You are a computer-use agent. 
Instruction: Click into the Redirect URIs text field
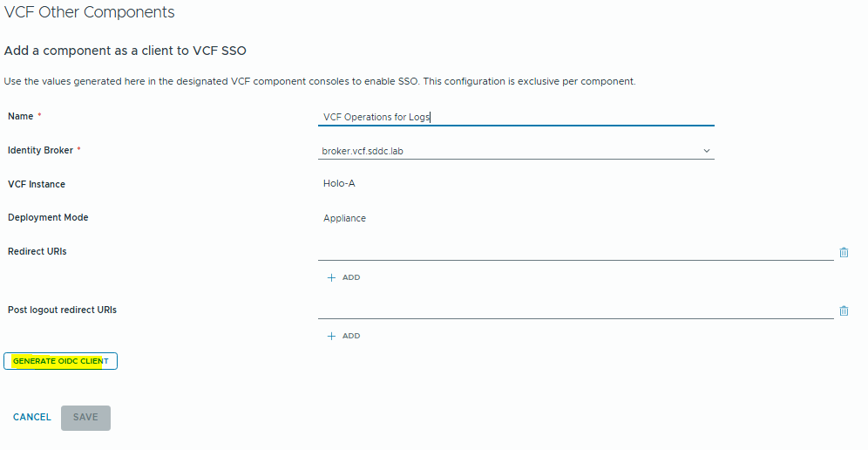point(575,252)
